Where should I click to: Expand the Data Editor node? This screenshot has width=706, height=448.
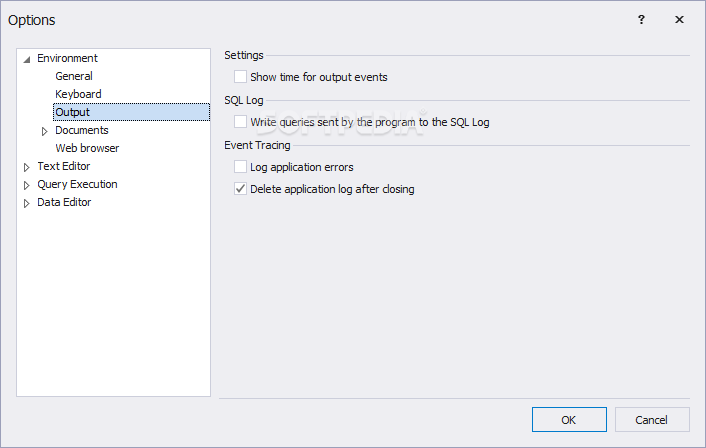(27, 203)
